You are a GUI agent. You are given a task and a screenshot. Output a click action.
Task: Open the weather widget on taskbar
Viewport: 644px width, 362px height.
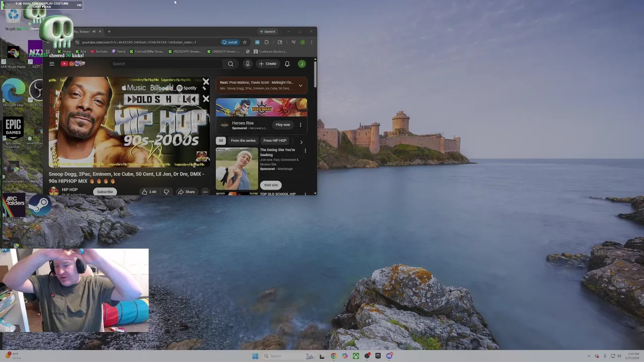coord(12,355)
